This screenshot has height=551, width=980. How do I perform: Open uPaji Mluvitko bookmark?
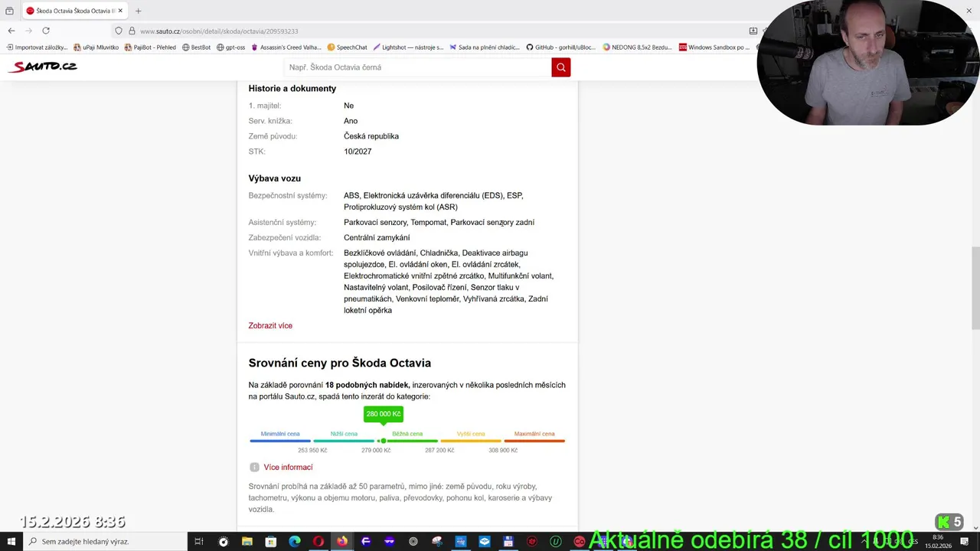pos(96,47)
